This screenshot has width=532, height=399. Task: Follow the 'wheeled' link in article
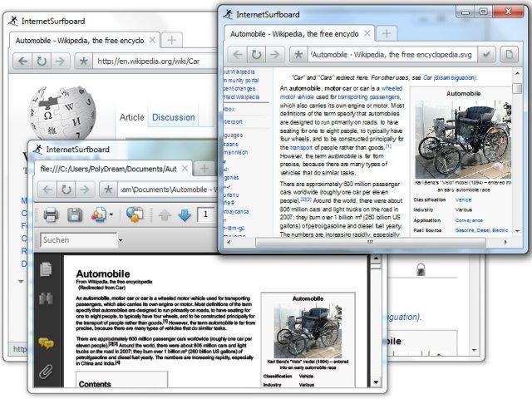pyautogui.click(x=392, y=88)
